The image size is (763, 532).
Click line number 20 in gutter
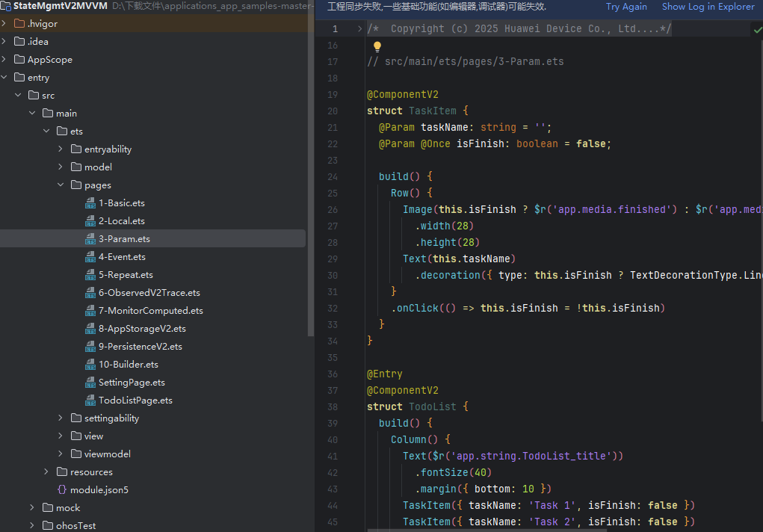click(333, 111)
